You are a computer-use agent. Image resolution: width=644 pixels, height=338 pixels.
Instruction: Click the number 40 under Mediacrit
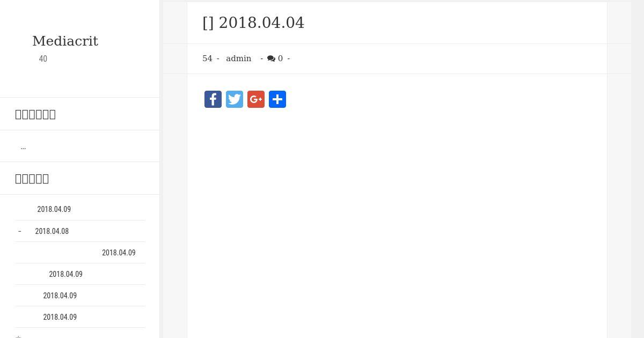pyautogui.click(x=43, y=59)
